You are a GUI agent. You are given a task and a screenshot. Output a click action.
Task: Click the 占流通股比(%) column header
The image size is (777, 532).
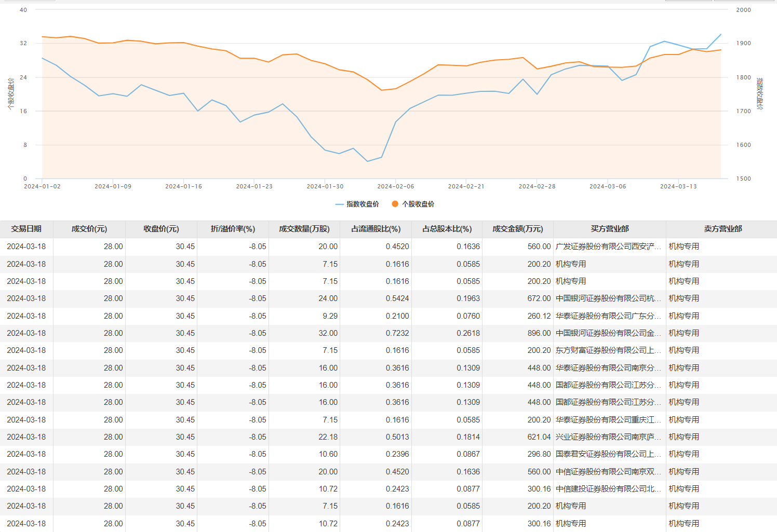point(376,229)
